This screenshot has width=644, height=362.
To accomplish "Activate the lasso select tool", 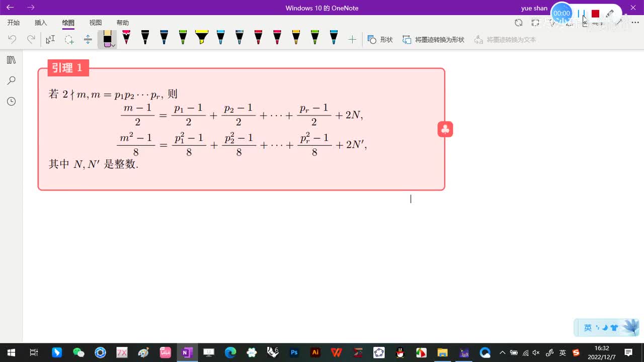I will [69, 39].
